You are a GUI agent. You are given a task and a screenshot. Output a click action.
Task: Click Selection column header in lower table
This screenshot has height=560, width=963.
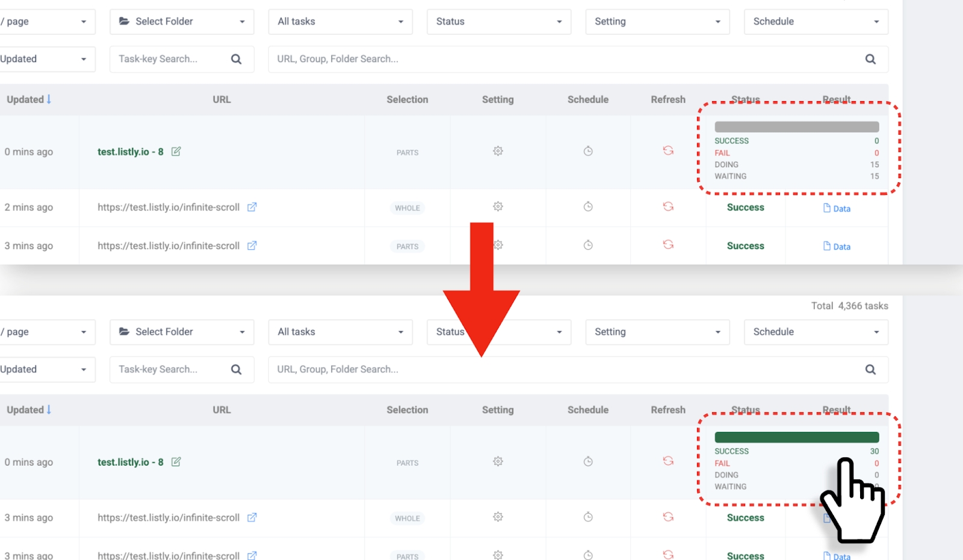[x=407, y=410]
